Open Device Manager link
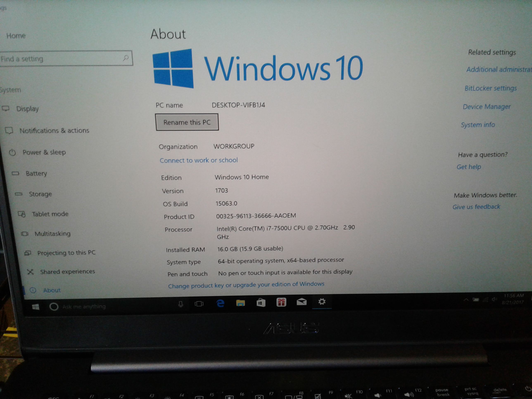Viewport: 532px width, 399px height. pos(486,107)
